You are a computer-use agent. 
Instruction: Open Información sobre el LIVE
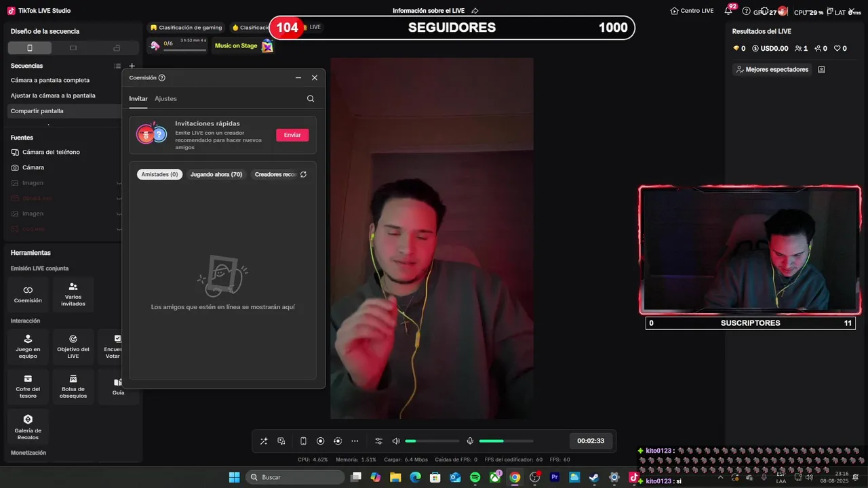435,11
